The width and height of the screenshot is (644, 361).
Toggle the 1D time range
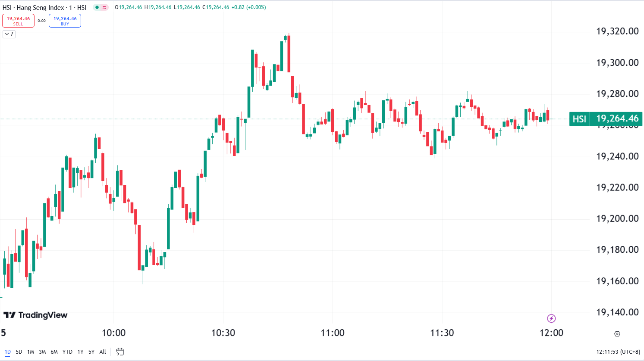pos(9,352)
